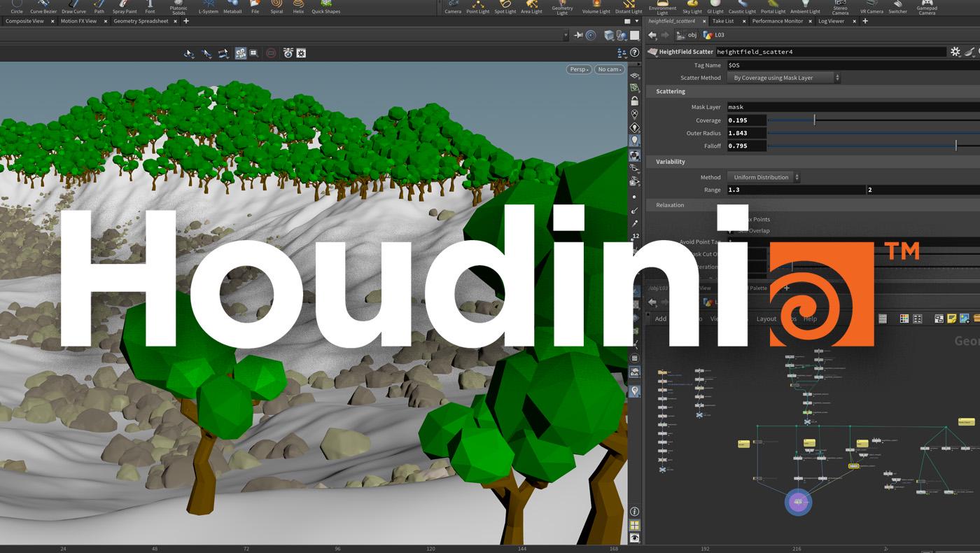
Task: Toggle the display-options gear in viewport toolbar
Action: 301,52
